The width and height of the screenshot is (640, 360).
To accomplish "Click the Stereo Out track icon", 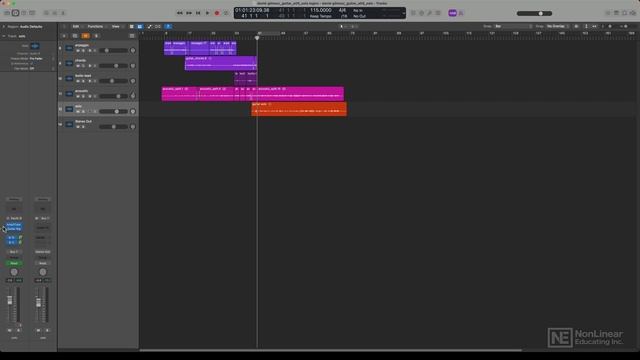I will (x=69, y=124).
